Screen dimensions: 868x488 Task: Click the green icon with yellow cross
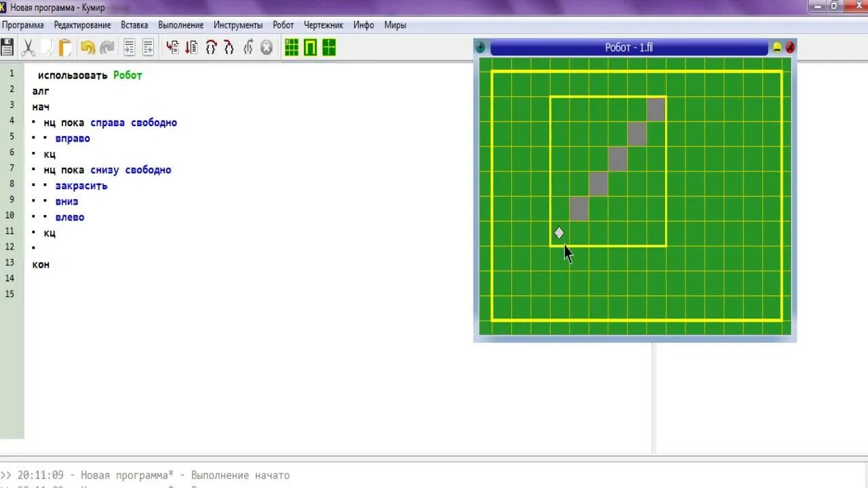[x=330, y=47]
